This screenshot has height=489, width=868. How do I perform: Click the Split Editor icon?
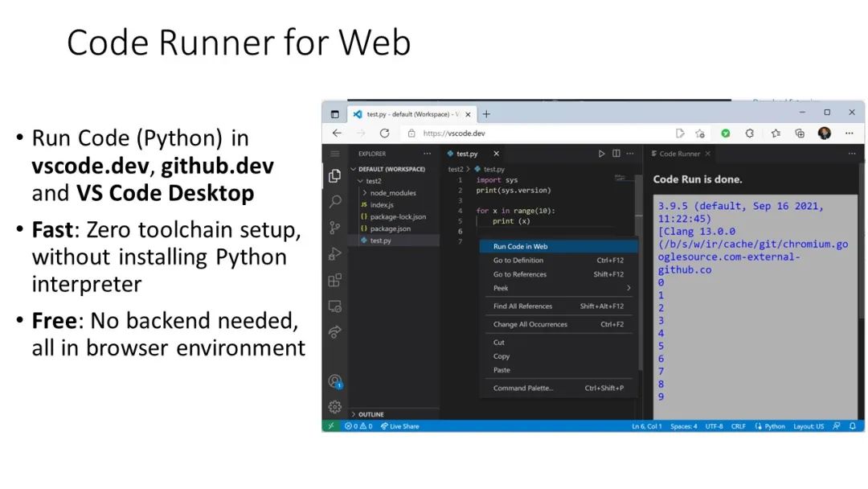pyautogui.click(x=616, y=154)
